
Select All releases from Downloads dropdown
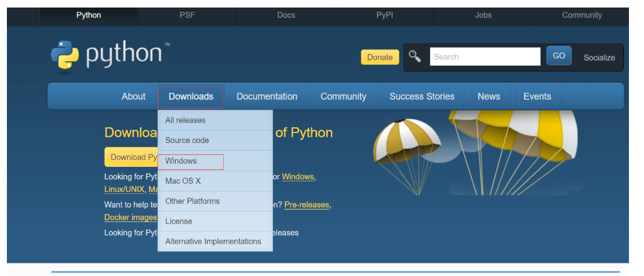coord(215,120)
